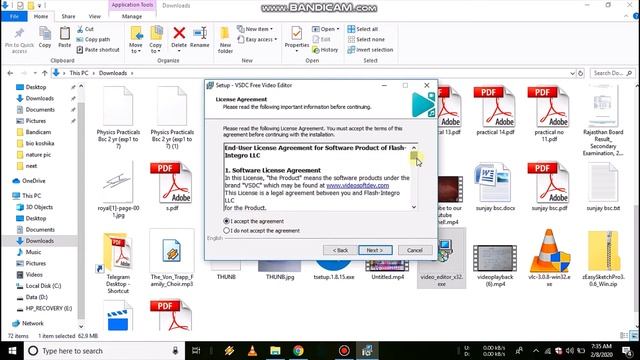The height and width of the screenshot is (360, 640).
Task: Open Music in navigation pane
Action: click(x=33, y=252)
